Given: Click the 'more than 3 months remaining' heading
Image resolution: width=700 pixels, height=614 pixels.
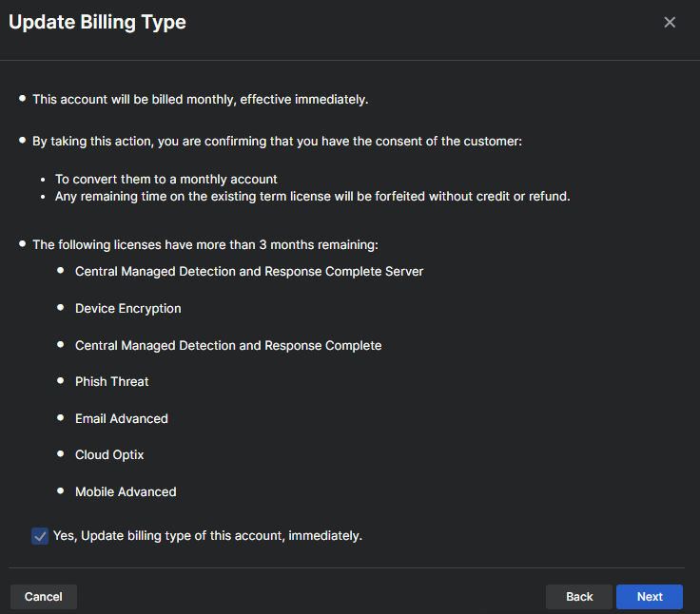Looking at the screenshot, I should click(x=205, y=245).
